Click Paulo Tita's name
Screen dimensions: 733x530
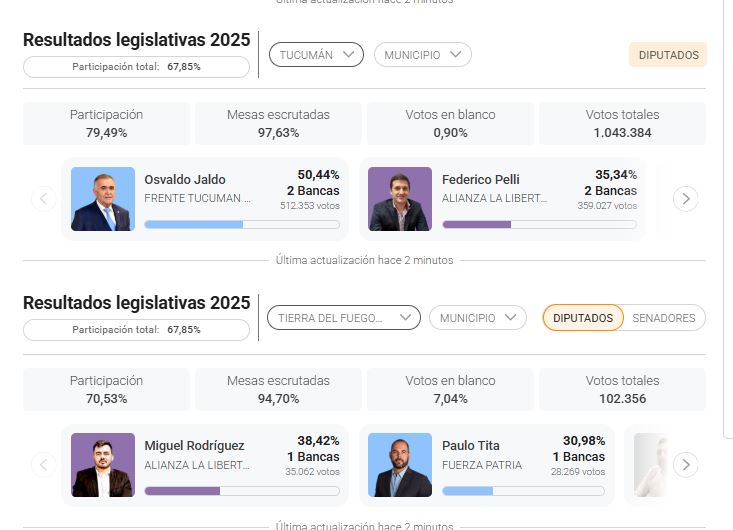tap(471, 445)
